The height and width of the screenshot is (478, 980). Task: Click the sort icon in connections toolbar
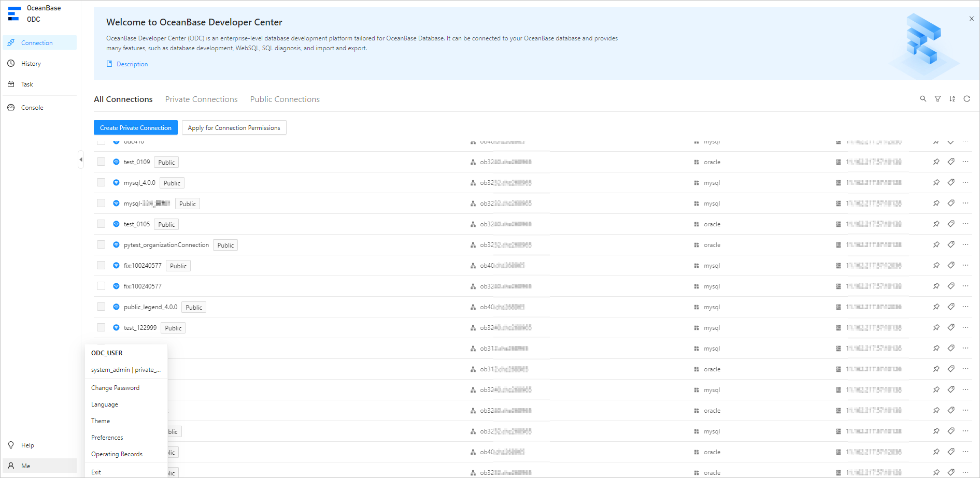coord(952,99)
